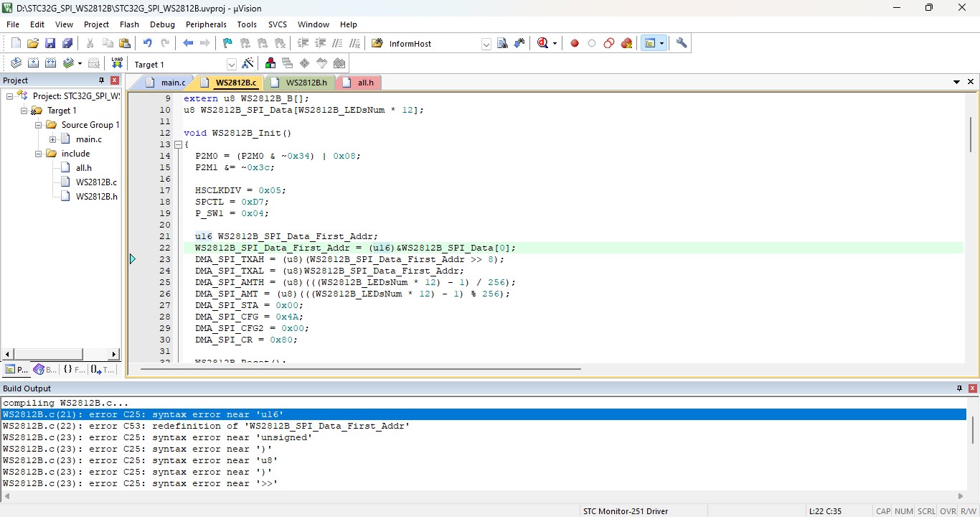This screenshot has width=980, height=517.
Task: Open the Batch Build dropdown arrow
Action: (x=80, y=63)
